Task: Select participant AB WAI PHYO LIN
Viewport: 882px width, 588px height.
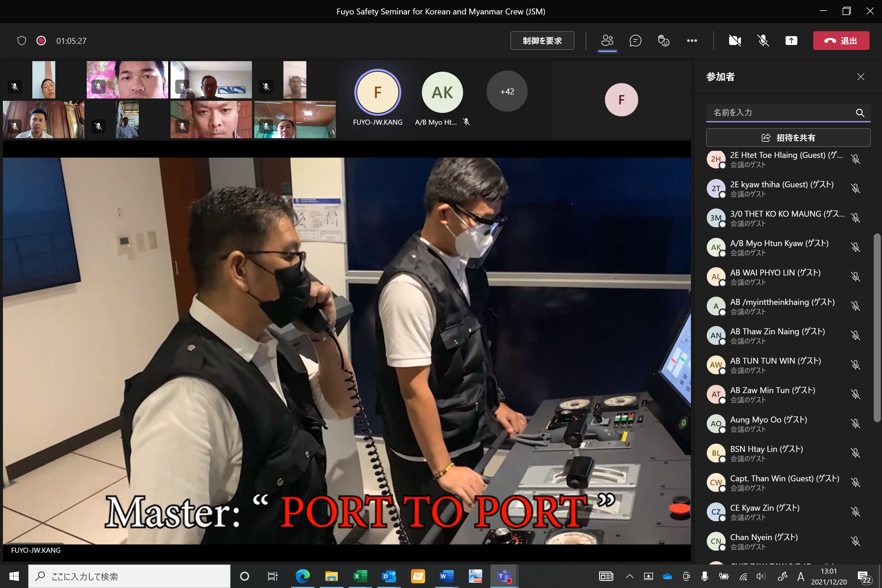Action: (x=788, y=277)
